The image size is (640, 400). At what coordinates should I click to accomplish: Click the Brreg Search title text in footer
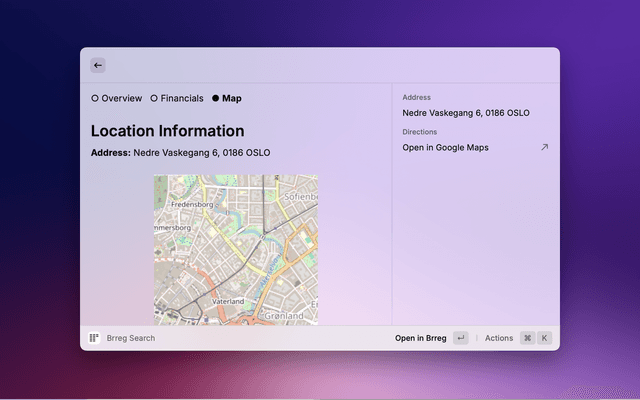131,338
